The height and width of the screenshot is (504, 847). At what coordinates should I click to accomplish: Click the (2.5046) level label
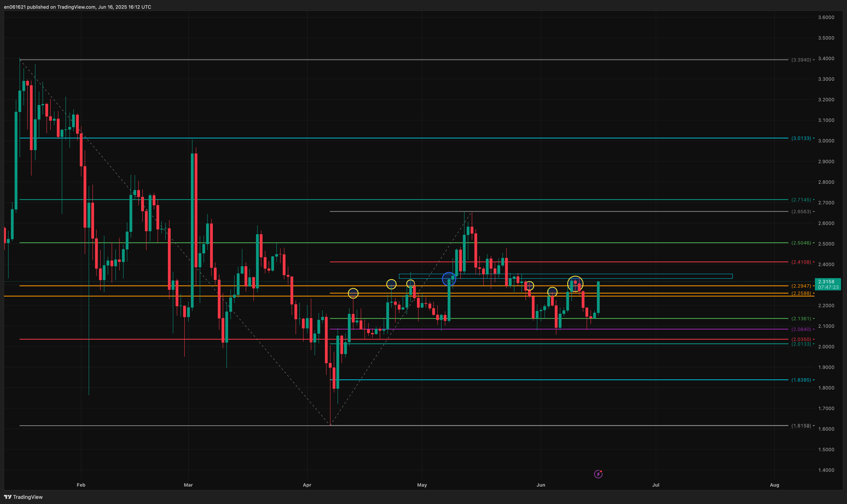pos(801,243)
